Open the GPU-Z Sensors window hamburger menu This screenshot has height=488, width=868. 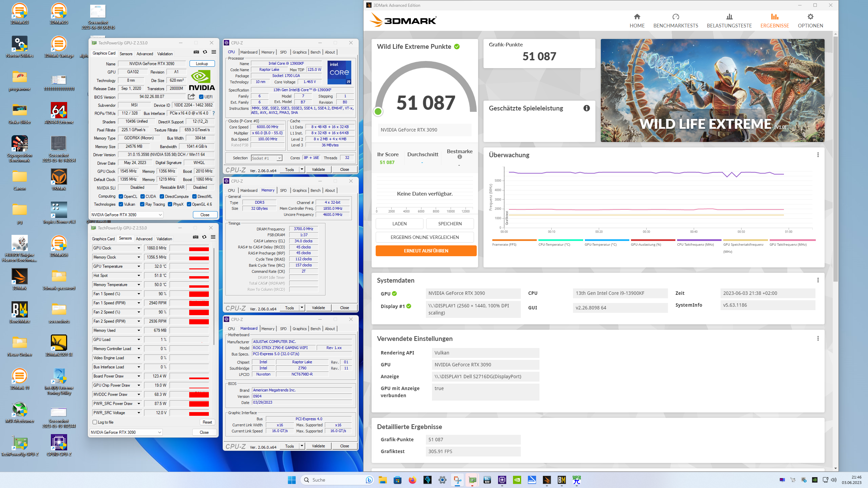pyautogui.click(x=213, y=237)
